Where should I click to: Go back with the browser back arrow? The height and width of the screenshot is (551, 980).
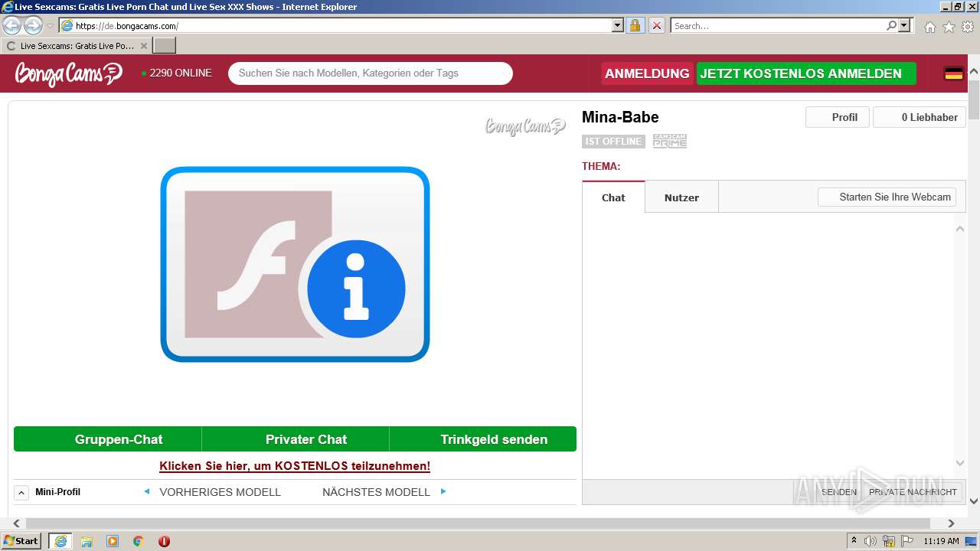point(11,26)
